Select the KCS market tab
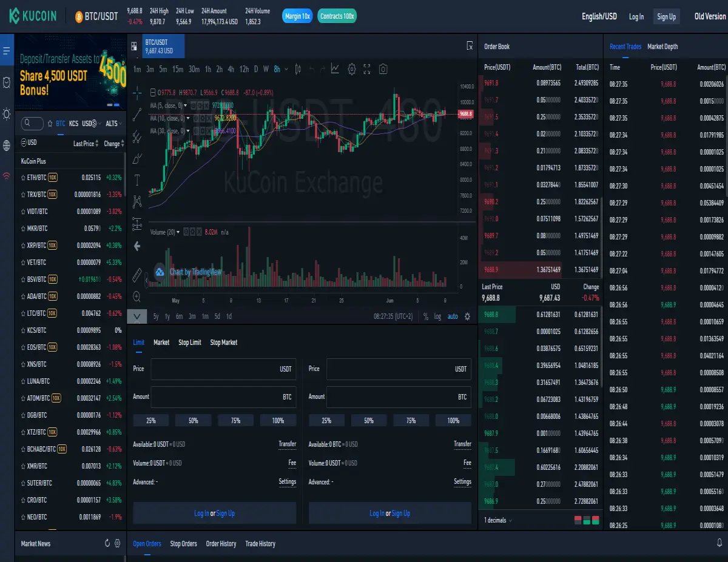This screenshot has height=562, width=728. 73,124
